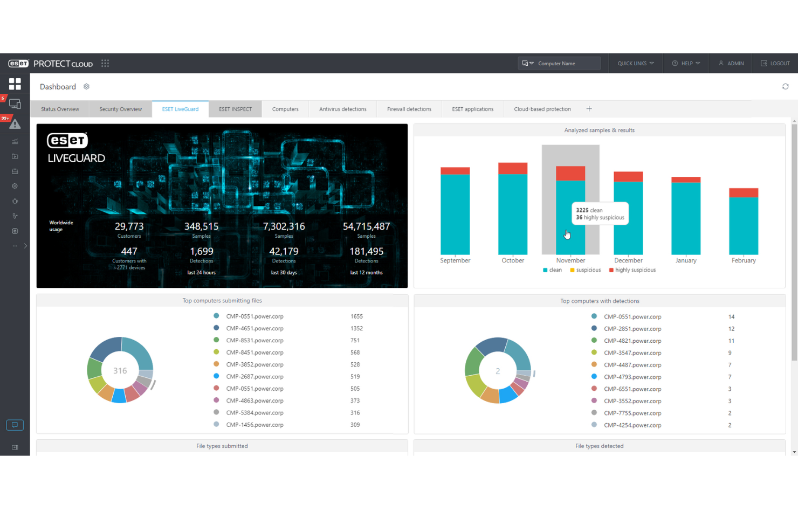Open Installers icon in the sidebar

tap(15, 171)
